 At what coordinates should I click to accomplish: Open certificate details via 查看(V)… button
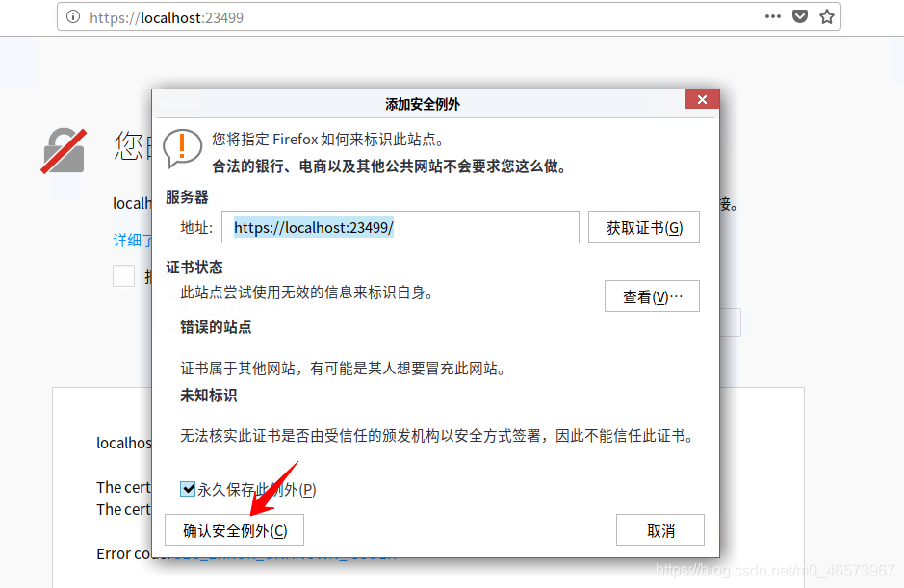click(x=652, y=296)
